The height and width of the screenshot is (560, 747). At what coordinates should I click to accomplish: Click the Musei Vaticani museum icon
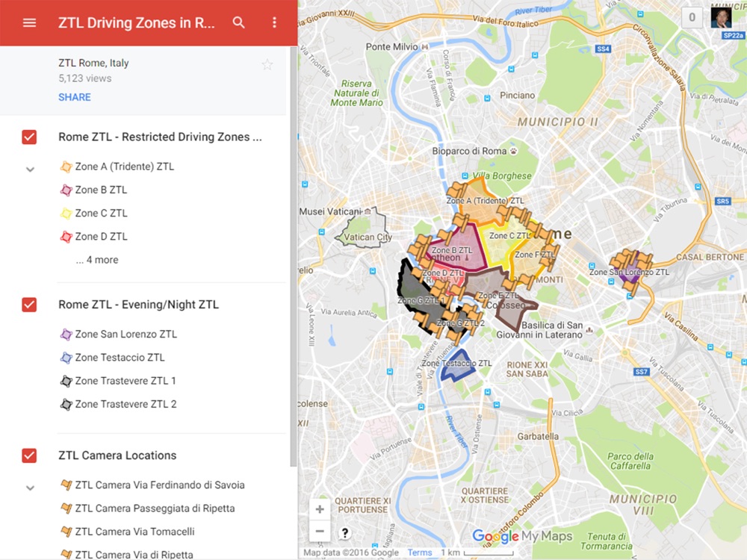click(x=368, y=211)
